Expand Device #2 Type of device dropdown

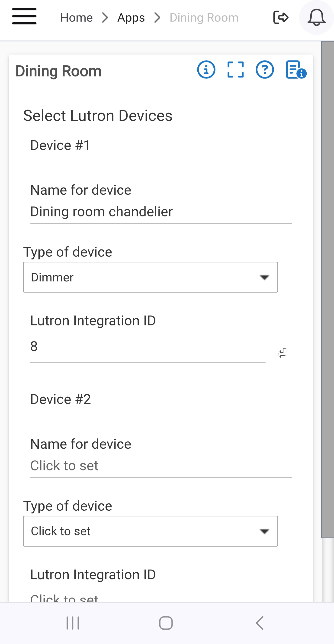click(x=151, y=531)
